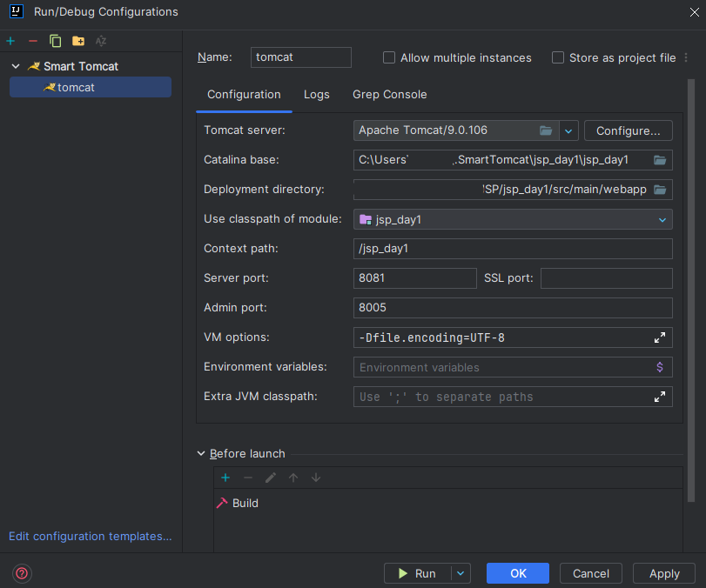Image resolution: width=706 pixels, height=588 pixels.
Task: Click IntelliJ IDEA logo in title bar
Action: 17,11
